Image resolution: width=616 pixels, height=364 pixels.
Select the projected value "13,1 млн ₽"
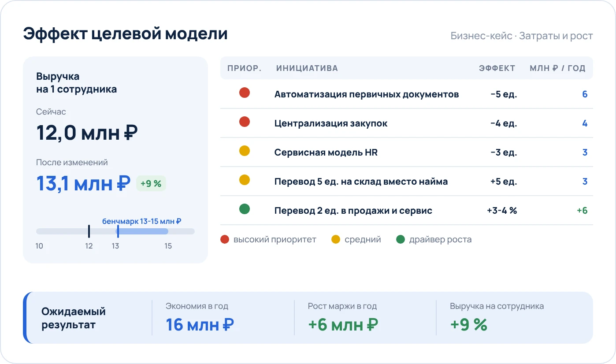[x=83, y=183]
